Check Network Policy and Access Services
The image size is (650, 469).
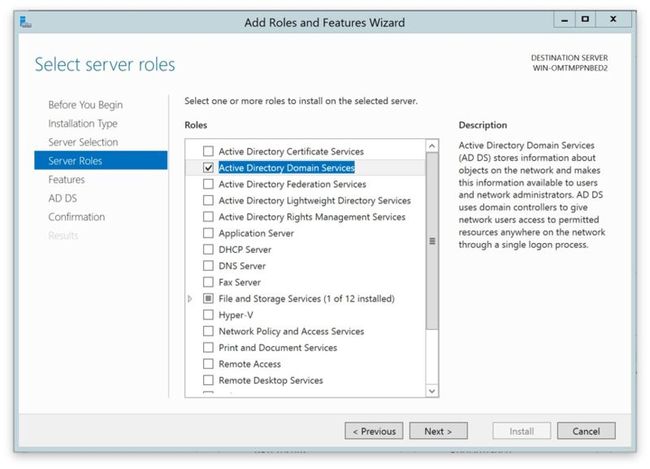pyautogui.click(x=208, y=331)
